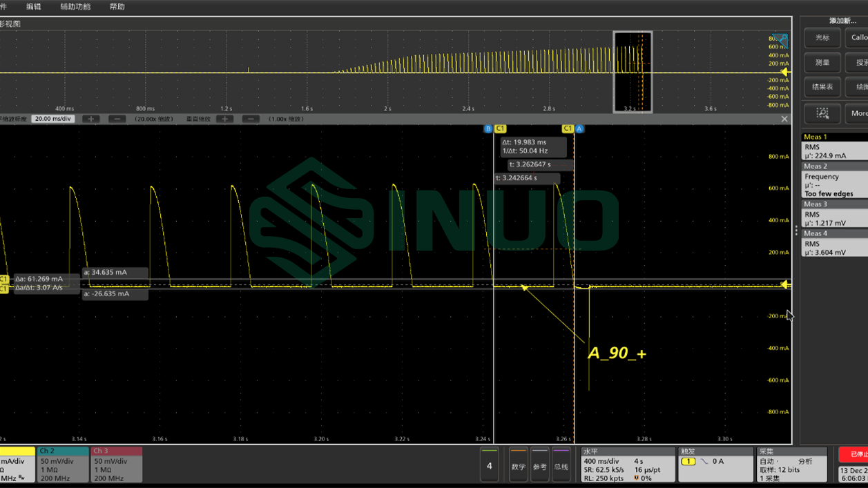868x488 pixels.
Task: Click horizontal zoom minus button
Action: click(117, 119)
